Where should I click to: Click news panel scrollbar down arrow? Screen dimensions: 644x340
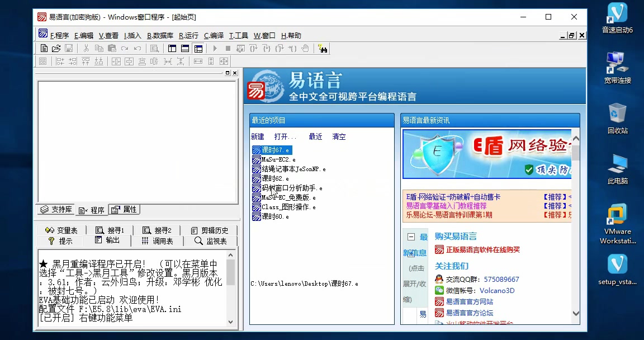tap(575, 313)
